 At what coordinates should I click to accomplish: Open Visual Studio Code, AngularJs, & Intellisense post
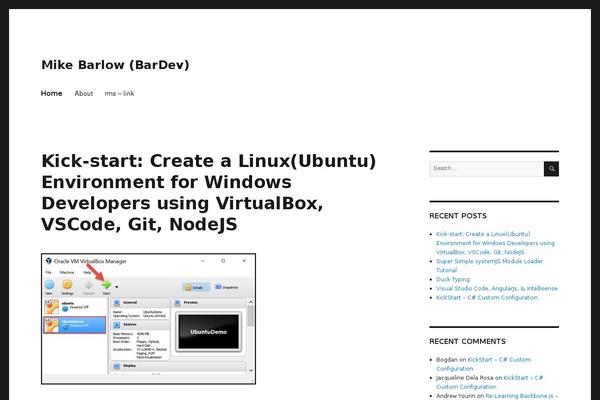coord(497,288)
